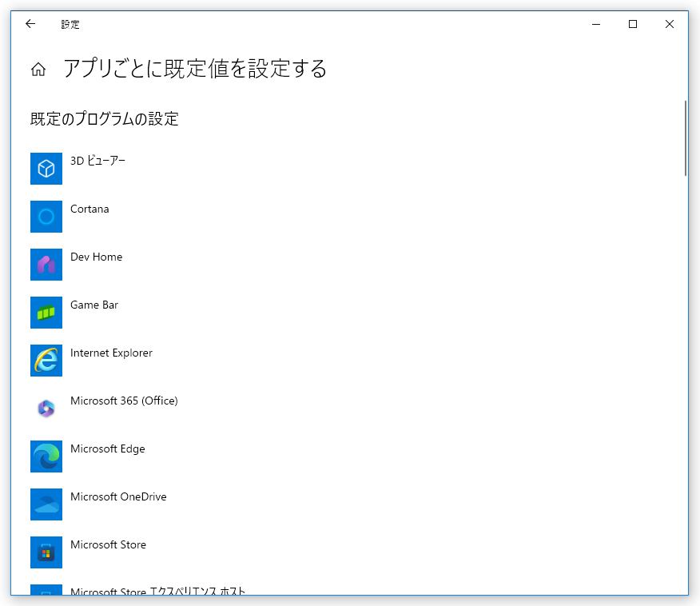Close the 設定 window
700x606 pixels.
point(669,24)
